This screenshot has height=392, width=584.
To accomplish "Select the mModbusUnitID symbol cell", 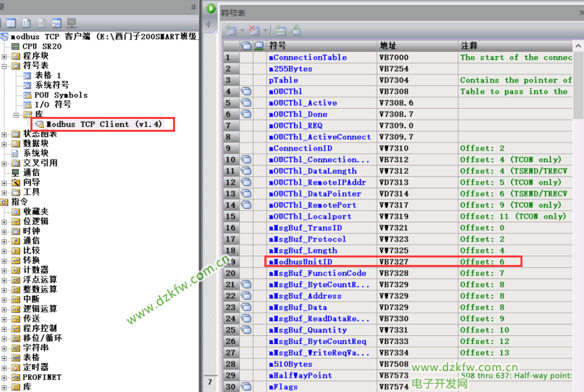I will tap(321, 262).
